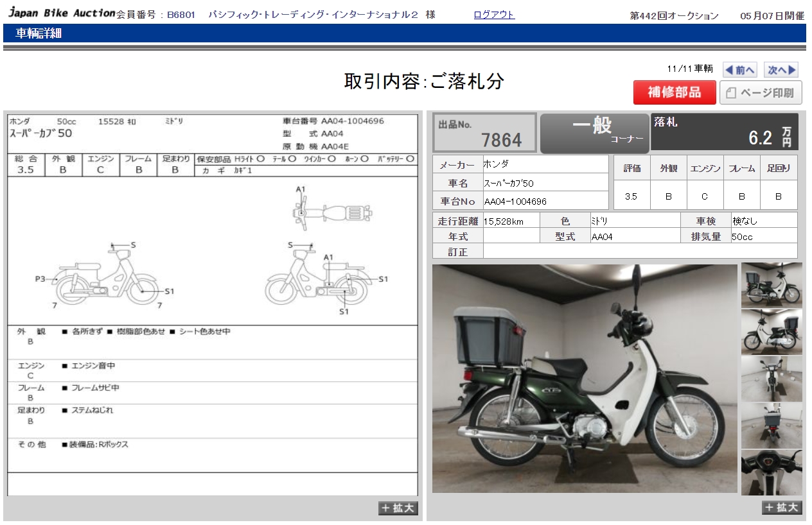Click the 訂正 row label

pos(458,252)
